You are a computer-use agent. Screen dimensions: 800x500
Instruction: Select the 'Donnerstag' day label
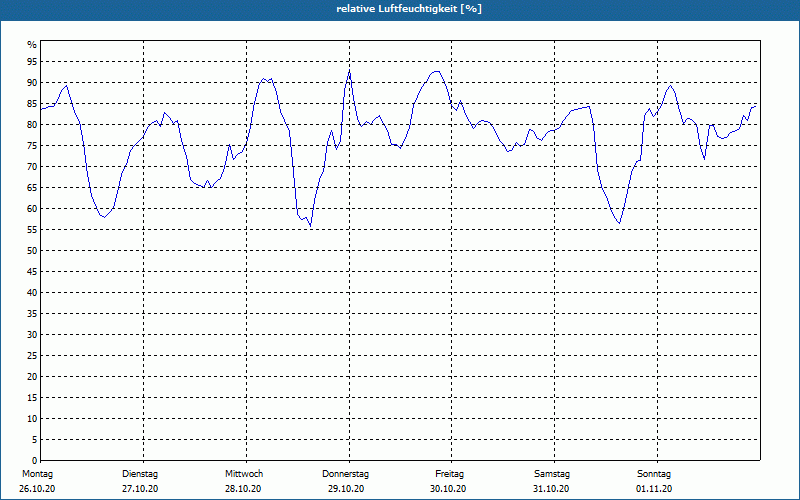pyautogui.click(x=345, y=474)
